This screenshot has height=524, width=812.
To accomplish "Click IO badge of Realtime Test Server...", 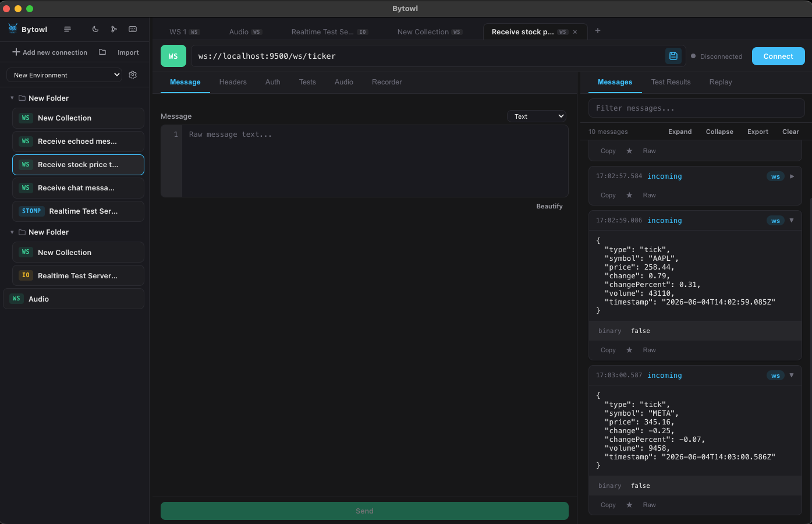I will (26, 275).
